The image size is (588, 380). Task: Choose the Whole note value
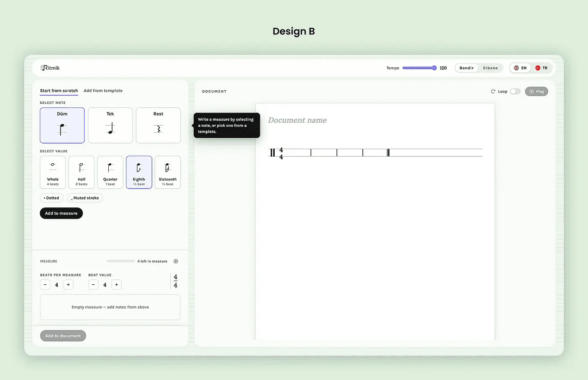coord(53,172)
